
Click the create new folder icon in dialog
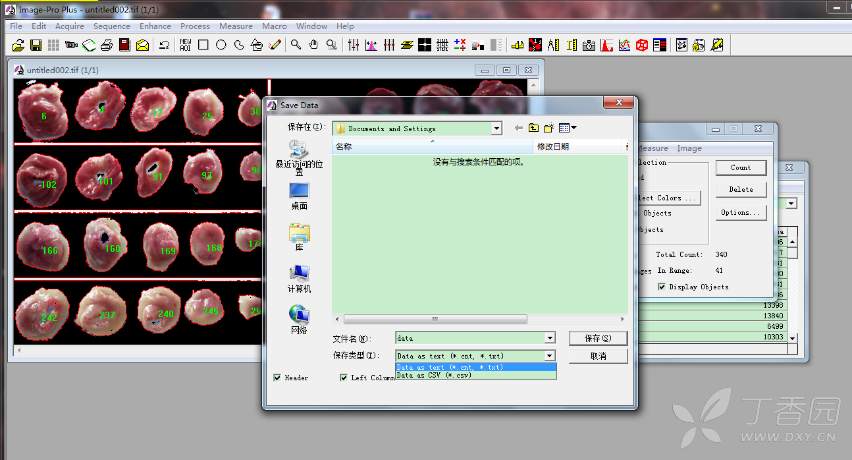coord(548,128)
